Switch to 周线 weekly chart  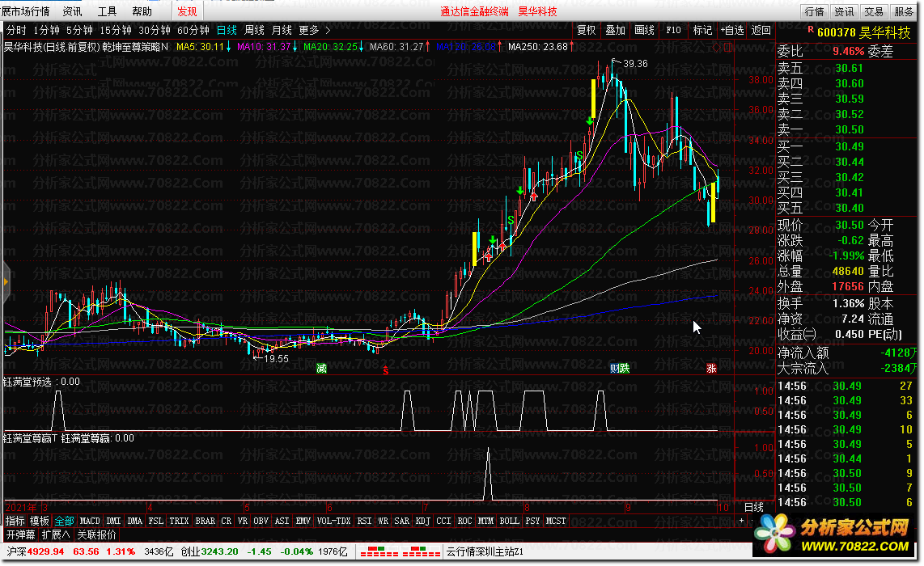click(254, 30)
